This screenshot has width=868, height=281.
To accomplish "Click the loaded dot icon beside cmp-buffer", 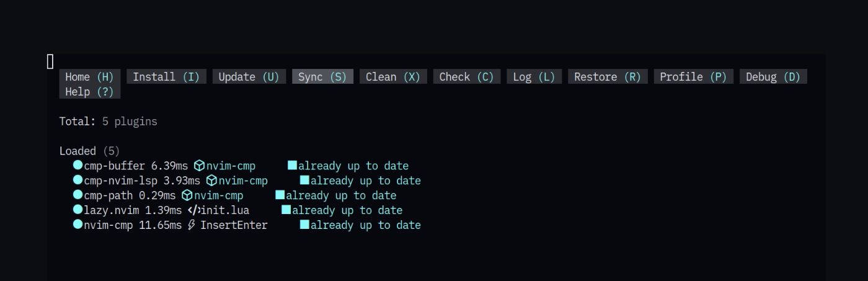I will pyautogui.click(x=77, y=165).
